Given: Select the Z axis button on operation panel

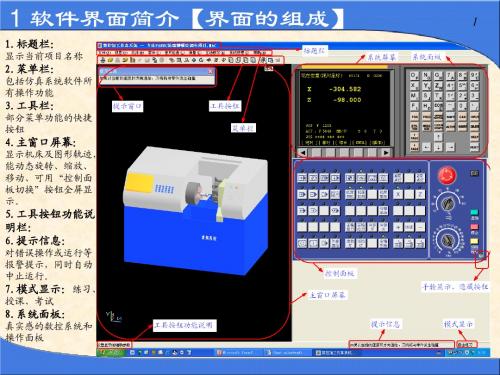Looking at the screenshot, I should pos(420,194).
